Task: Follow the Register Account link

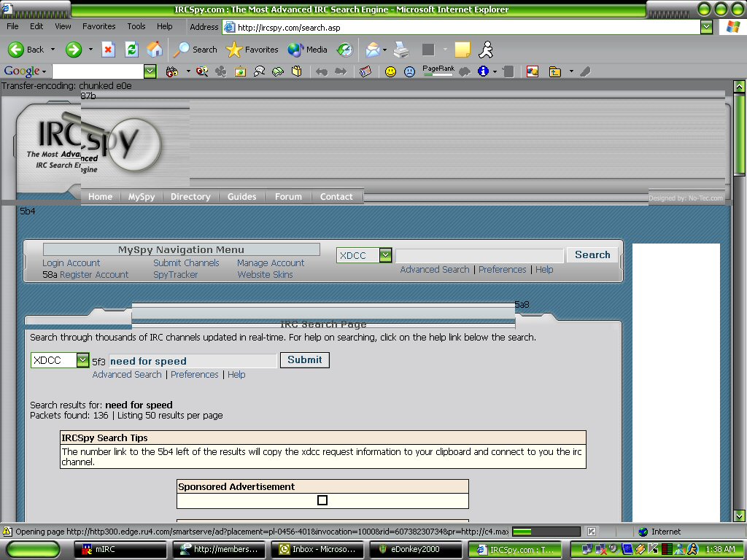Action: 93,275
